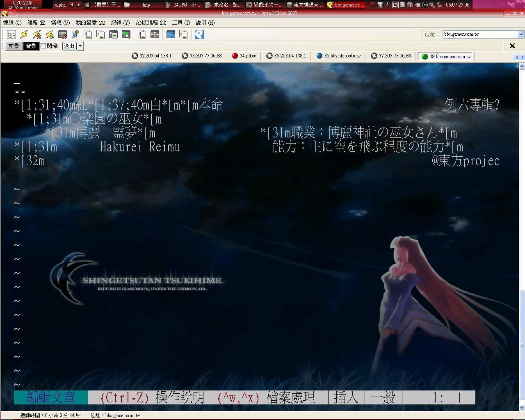Image resolution: width=525 pixels, height=420 pixels.
Task: Click the 東方緋想天 taskbar window button
Action: [x=305, y=5]
